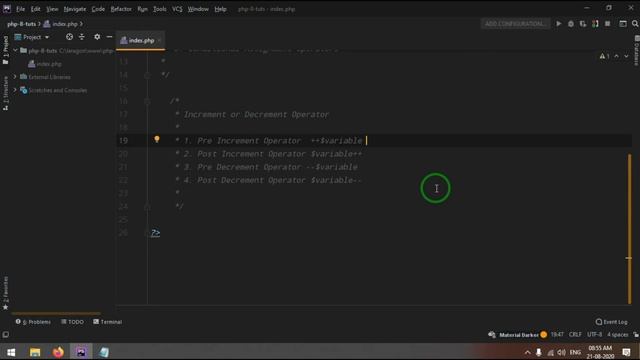The image size is (640, 360).
Task: Click php-8-tuts breadcrumb
Action: click(21, 24)
